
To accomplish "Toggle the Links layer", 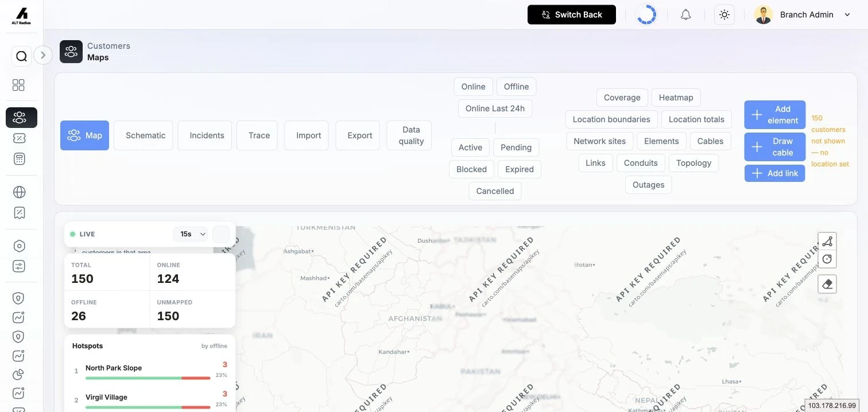I will click(x=595, y=163).
